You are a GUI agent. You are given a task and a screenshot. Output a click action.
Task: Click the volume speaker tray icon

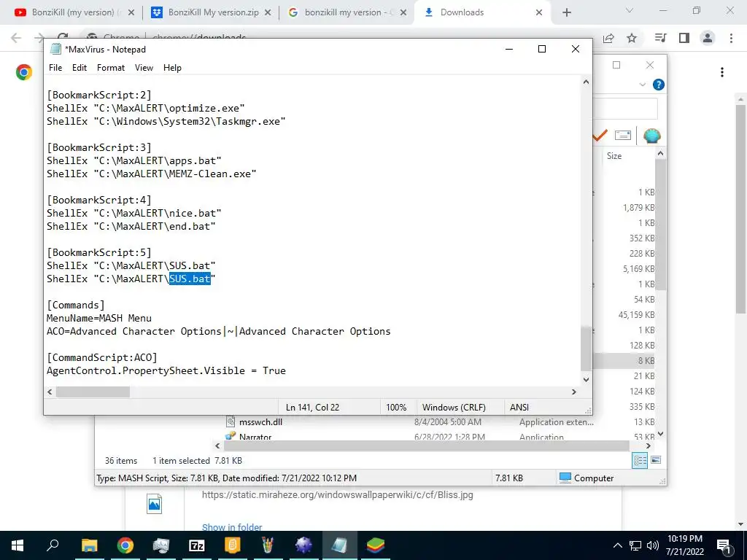click(653, 545)
